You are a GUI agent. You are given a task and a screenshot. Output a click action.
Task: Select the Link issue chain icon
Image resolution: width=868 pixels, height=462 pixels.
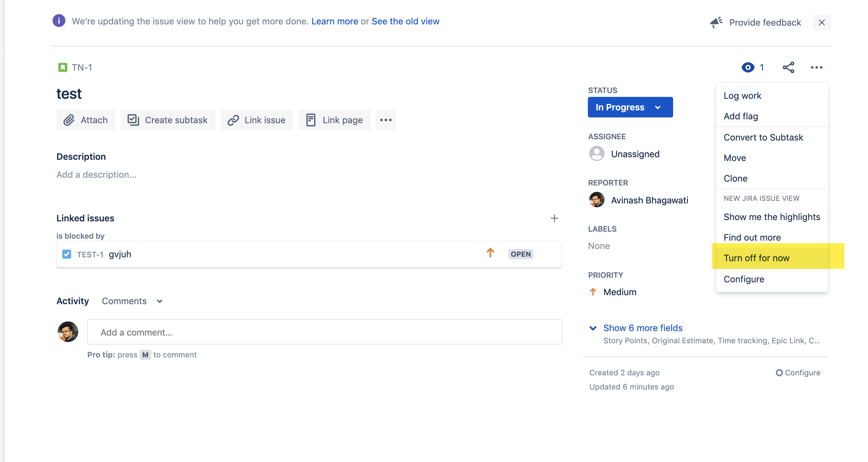pos(233,120)
